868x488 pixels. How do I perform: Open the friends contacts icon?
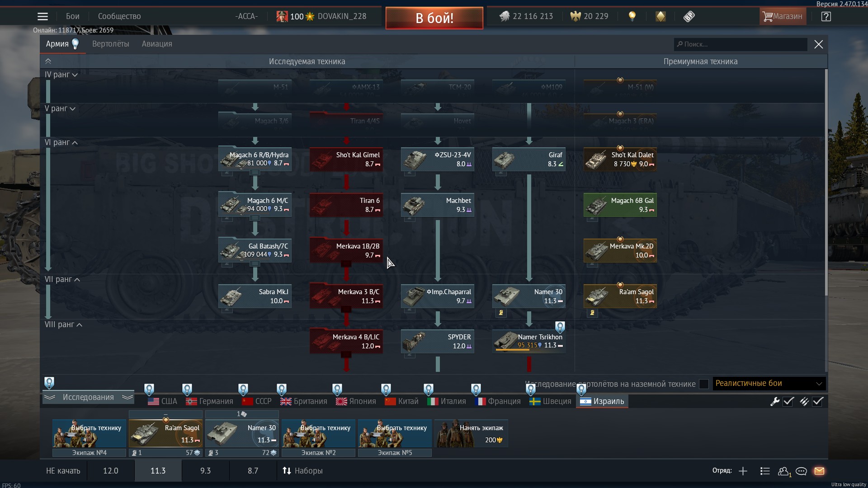point(783,471)
